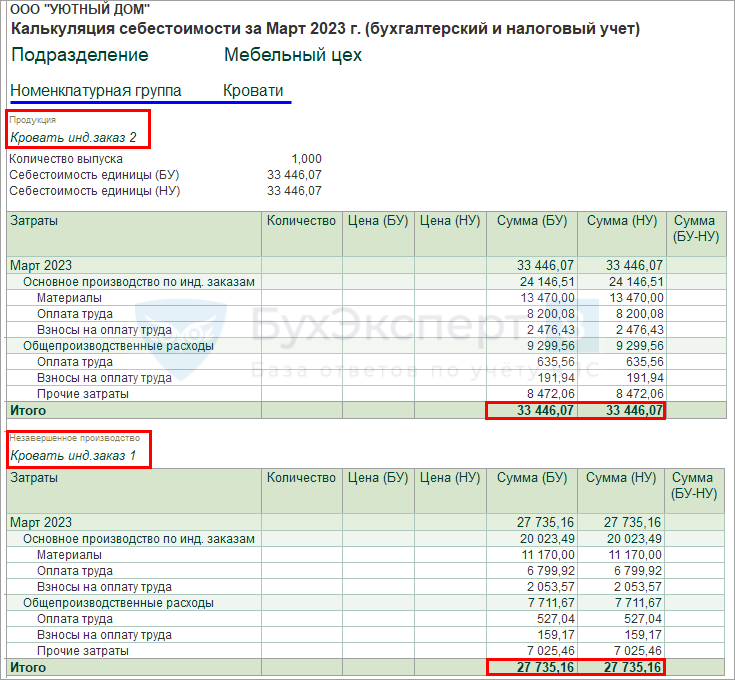This screenshot has width=735, height=680.
Task: Select Материалы amount 11 170,00 in БУ column
Action: pyautogui.click(x=548, y=554)
